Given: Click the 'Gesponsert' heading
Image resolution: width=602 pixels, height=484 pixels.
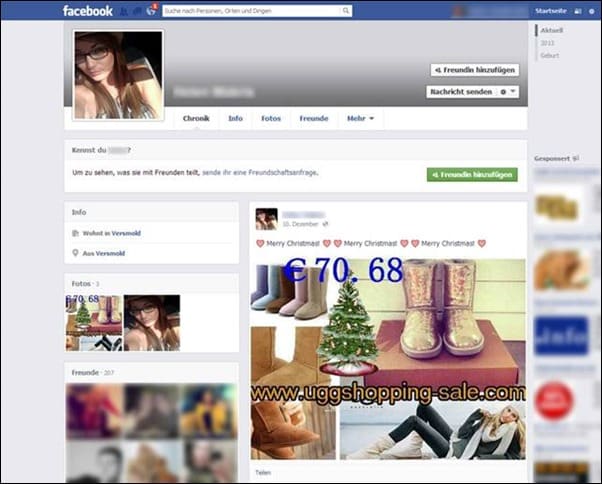Looking at the screenshot, I should point(552,158).
